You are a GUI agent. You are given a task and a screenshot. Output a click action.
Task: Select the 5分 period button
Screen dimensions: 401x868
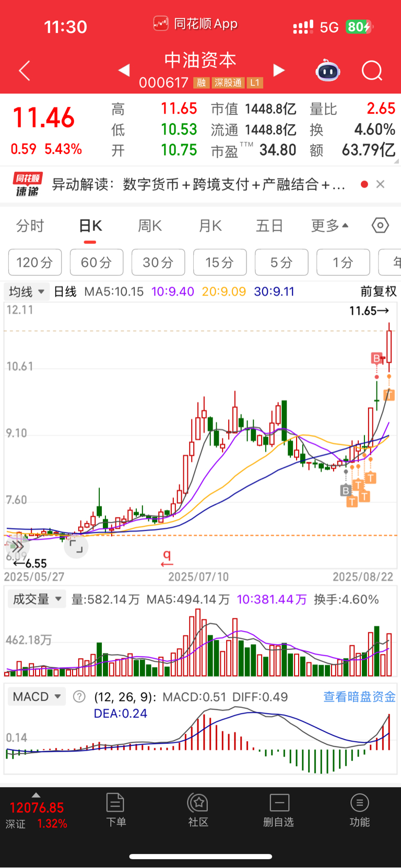point(281,262)
